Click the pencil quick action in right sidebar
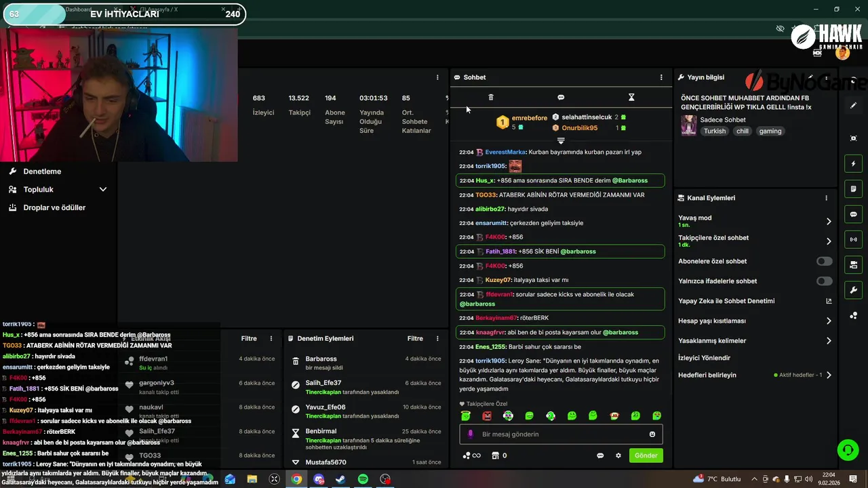868x488 pixels. [854, 106]
